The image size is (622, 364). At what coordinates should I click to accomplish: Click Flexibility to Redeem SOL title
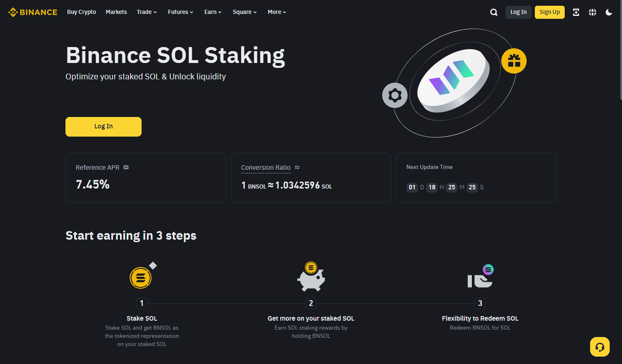480,318
